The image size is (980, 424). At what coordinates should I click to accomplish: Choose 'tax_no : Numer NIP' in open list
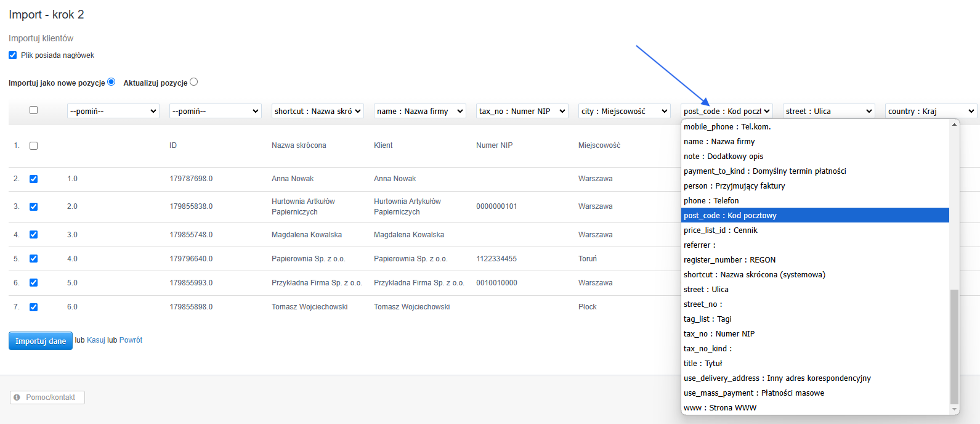tap(815, 333)
